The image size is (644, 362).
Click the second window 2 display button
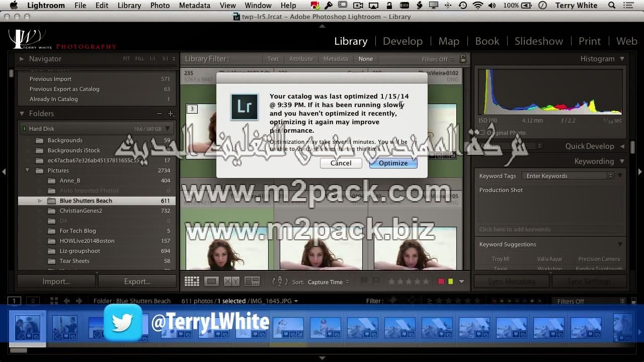(x=33, y=301)
